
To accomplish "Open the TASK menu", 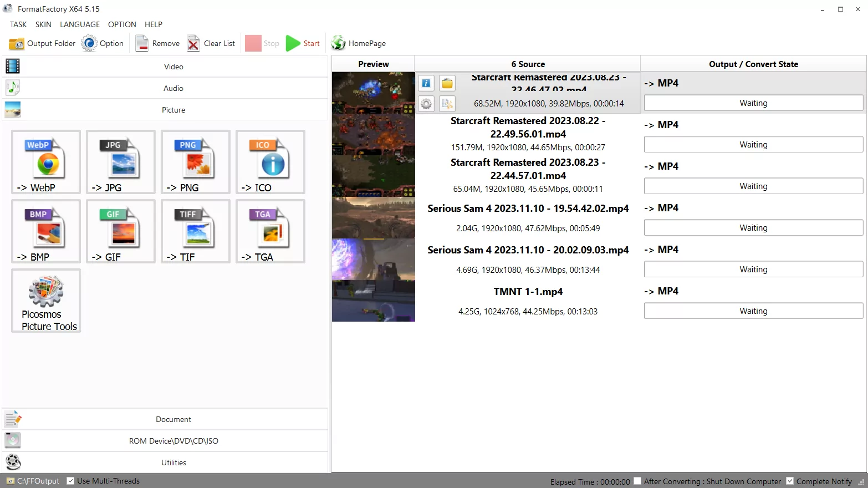I will click(x=18, y=24).
